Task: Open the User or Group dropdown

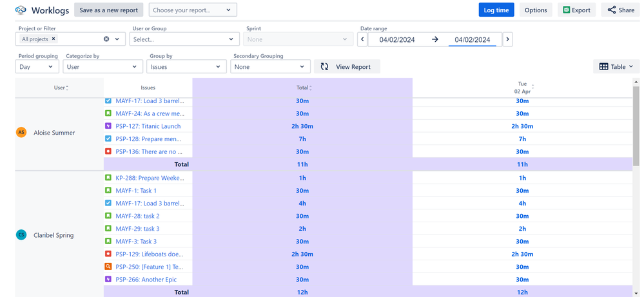Action: (184, 39)
